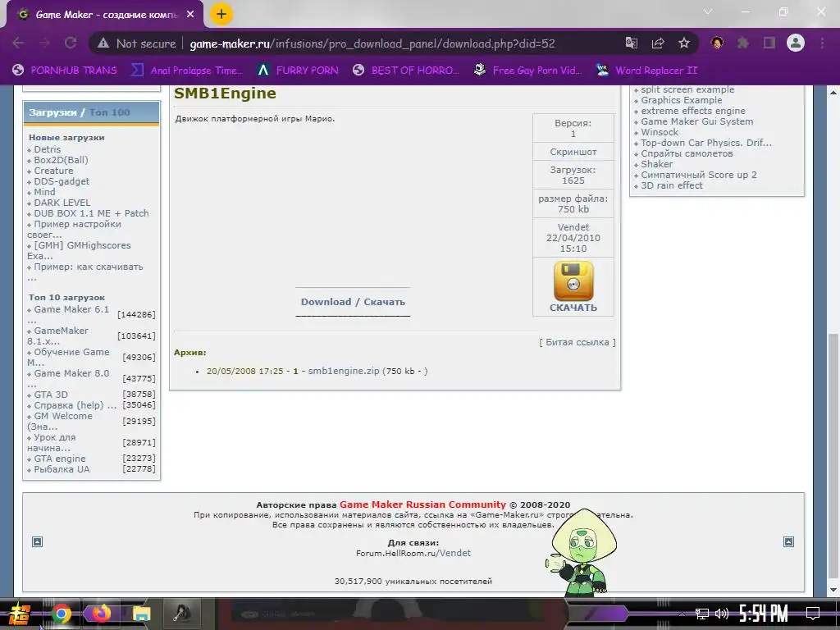Viewport: 840px width, 630px height.
Task: Click the Windows Start button
Action: pos(19,614)
